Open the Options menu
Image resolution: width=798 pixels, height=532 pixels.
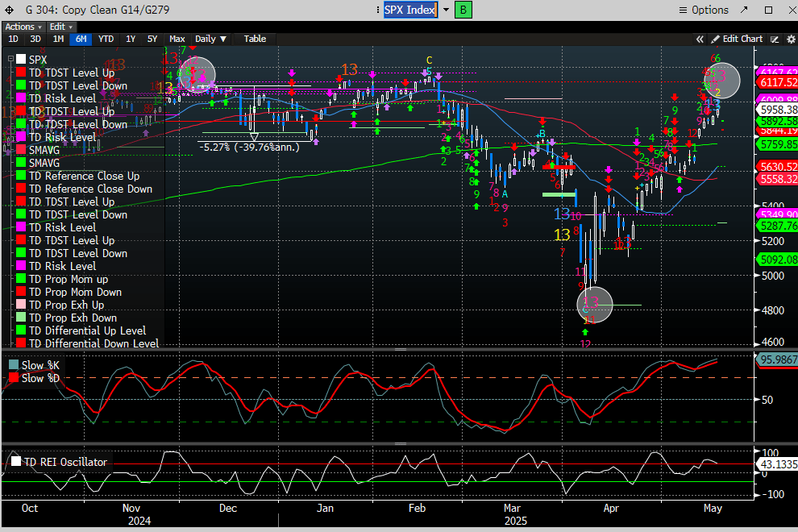point(704,10)
